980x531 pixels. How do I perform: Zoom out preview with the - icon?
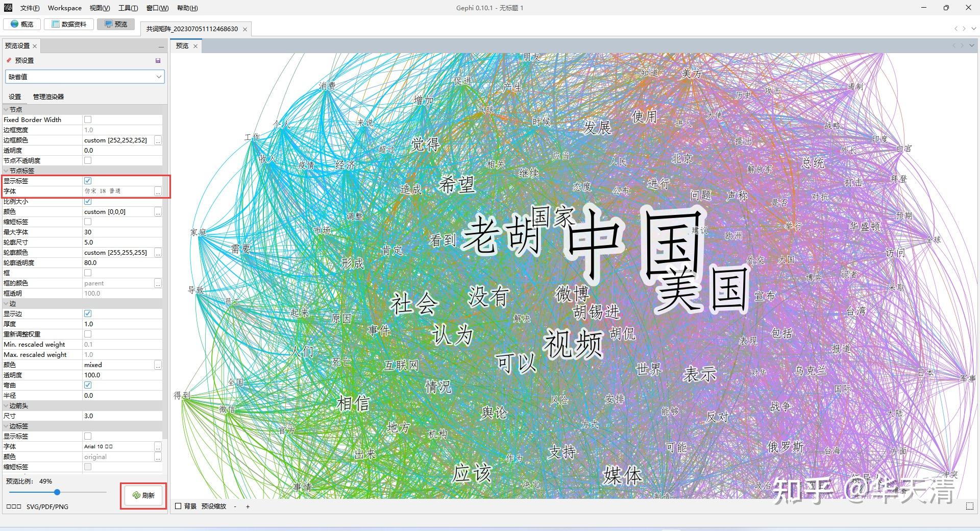tap(235, 506)
